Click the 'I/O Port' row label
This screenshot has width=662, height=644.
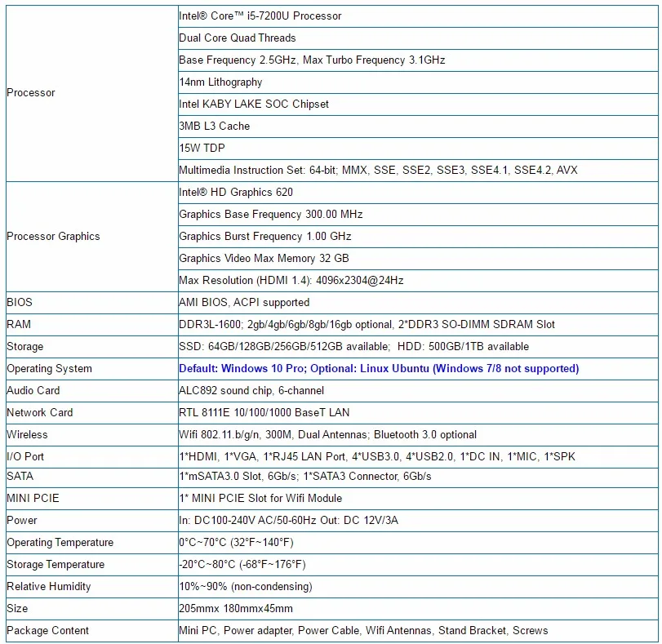pyautogui.click(x=92, y=456)
